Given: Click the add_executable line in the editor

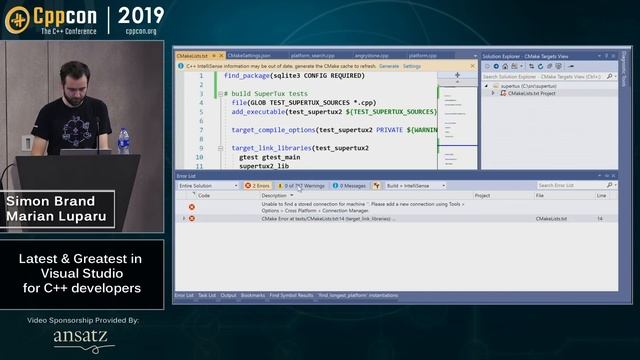Looking at the screenshot, I should coord(334,112).
